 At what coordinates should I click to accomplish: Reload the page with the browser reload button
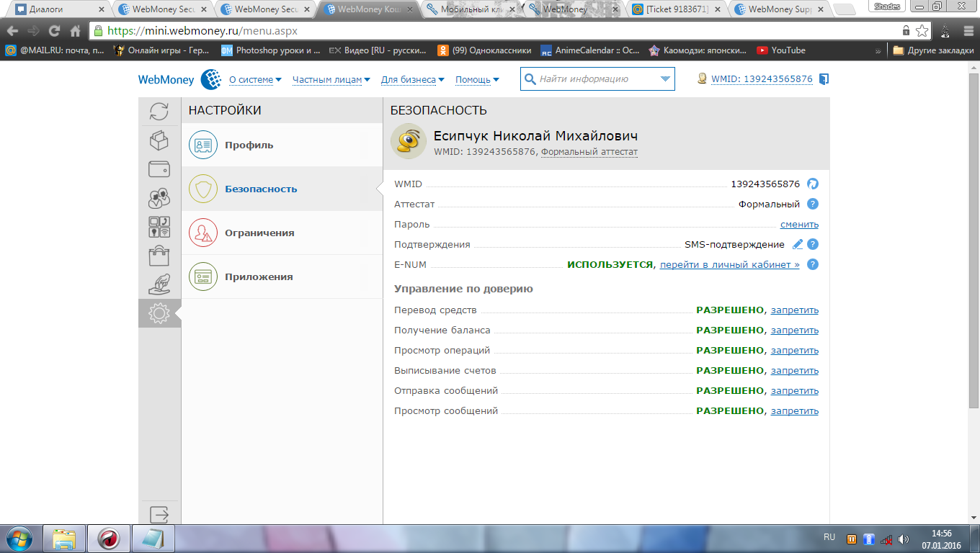[54, 31]
